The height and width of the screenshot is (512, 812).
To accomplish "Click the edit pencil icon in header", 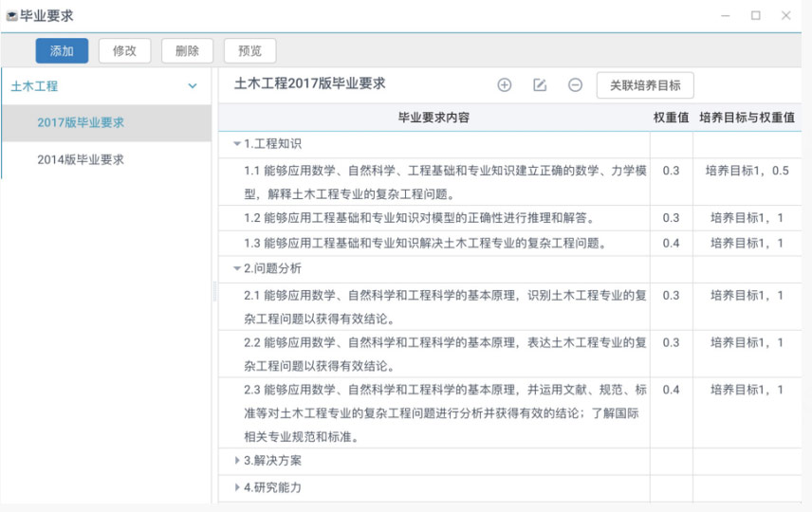I will (540, 85).
